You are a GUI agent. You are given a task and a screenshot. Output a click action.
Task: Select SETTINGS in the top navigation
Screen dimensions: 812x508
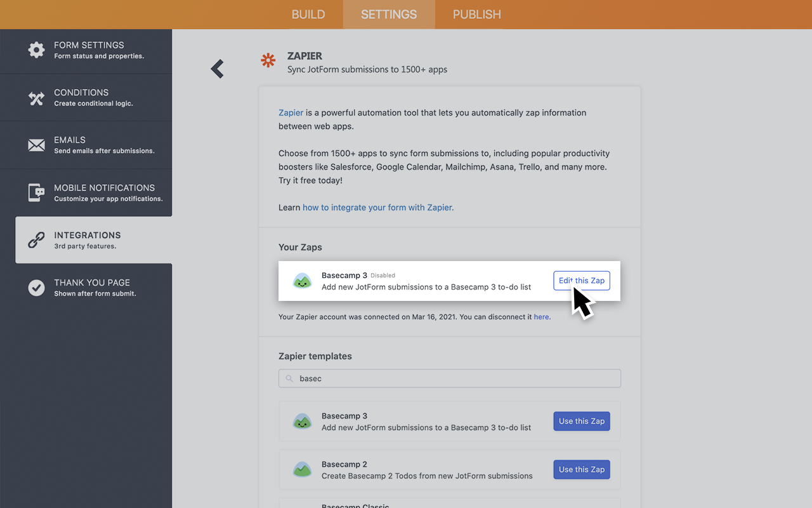[388, 14]
